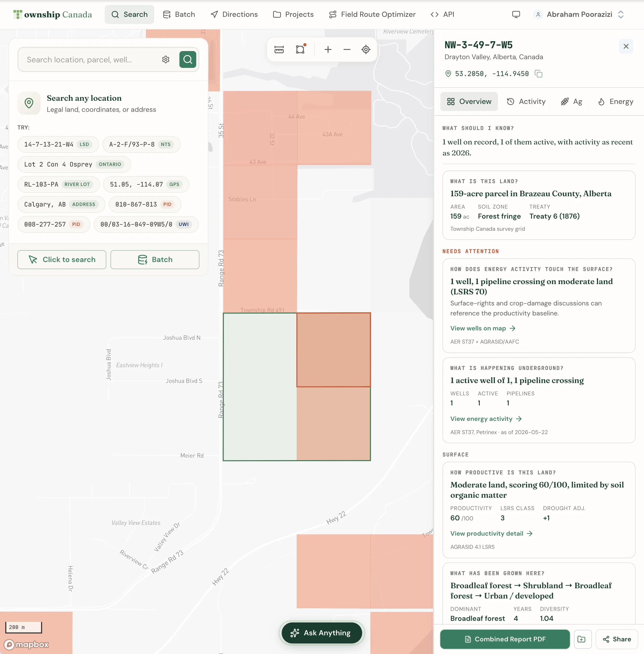Open Batch in top navigation
This screenshot has width=644, height=654.
(179, 14)
